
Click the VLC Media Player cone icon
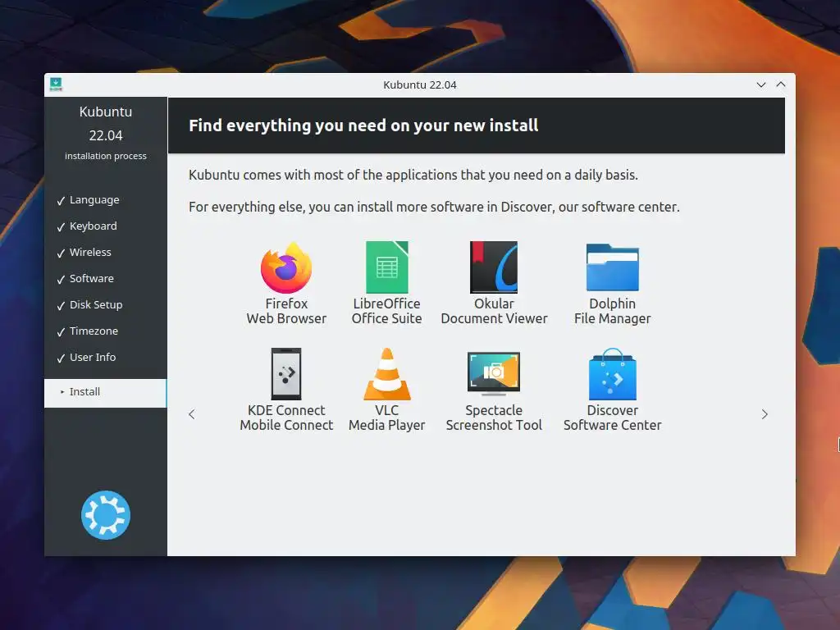387,374
